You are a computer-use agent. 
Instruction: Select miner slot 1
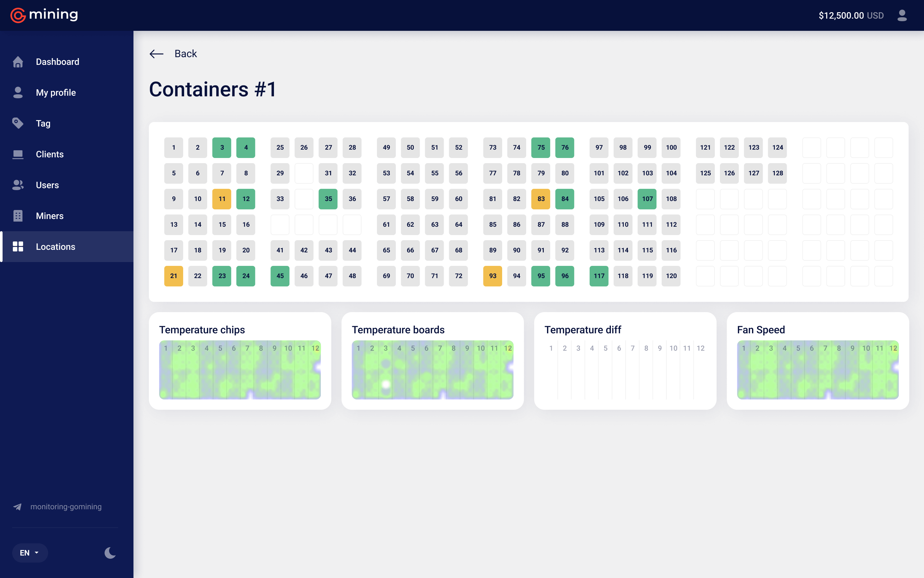pyautogui.click(x=174, y=148)
